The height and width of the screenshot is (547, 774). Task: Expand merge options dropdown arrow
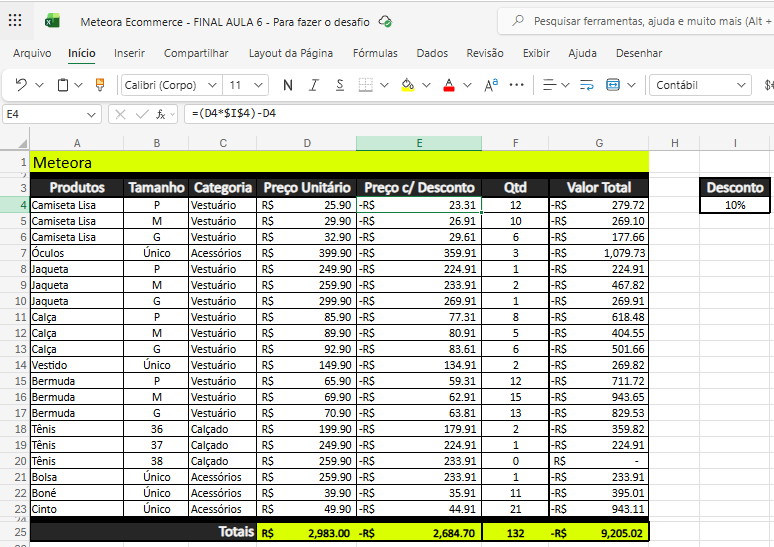coord(631,85)
